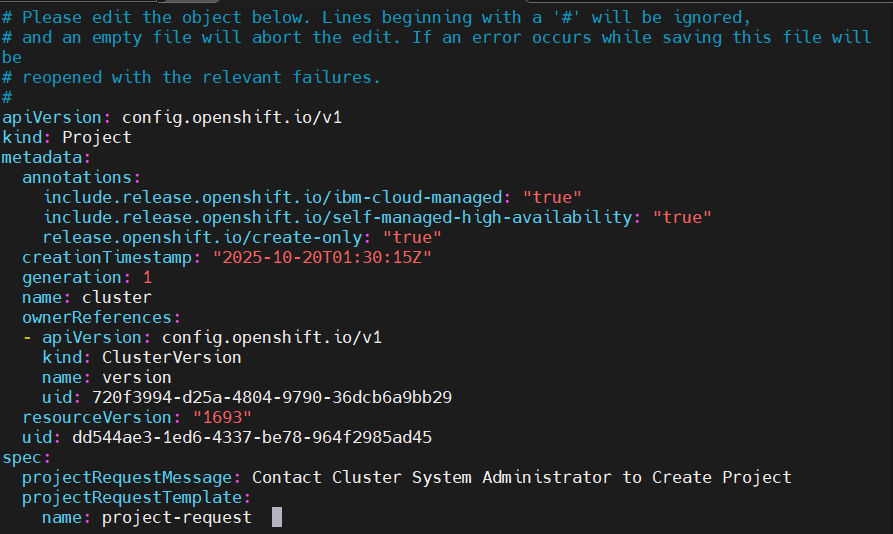Viewport: 893px width, 534px height.
Task: Click the owner name value version
Action: point(137,377)
